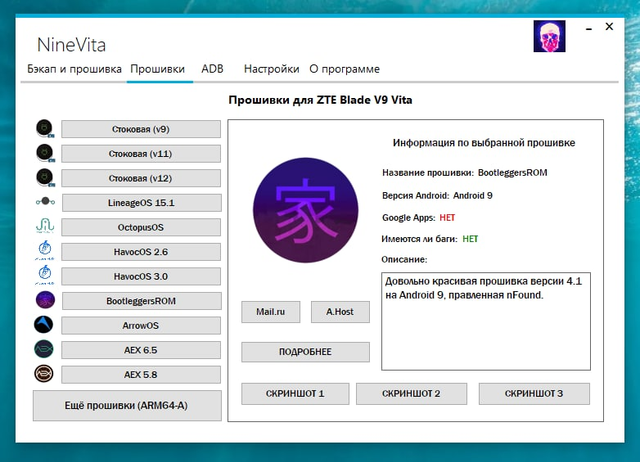Choose the LineageOS 15.1 firmware
640x462 pixels.
[142, 203]
